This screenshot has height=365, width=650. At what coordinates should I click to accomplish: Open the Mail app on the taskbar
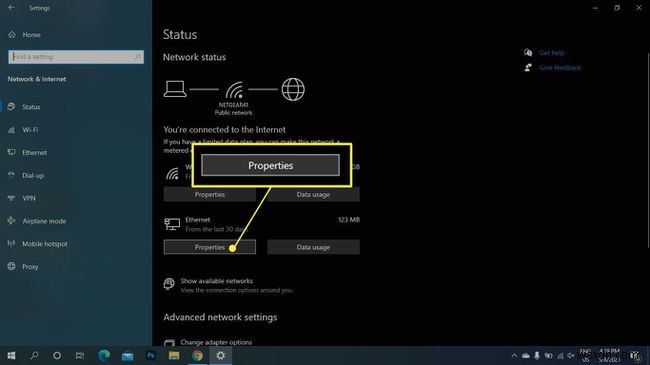pos(127,355)
